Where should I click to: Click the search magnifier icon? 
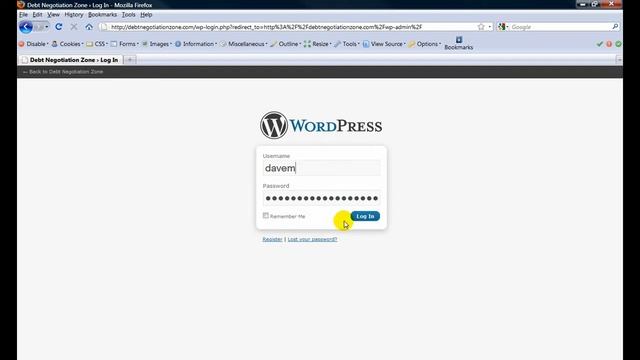(615, 27)
